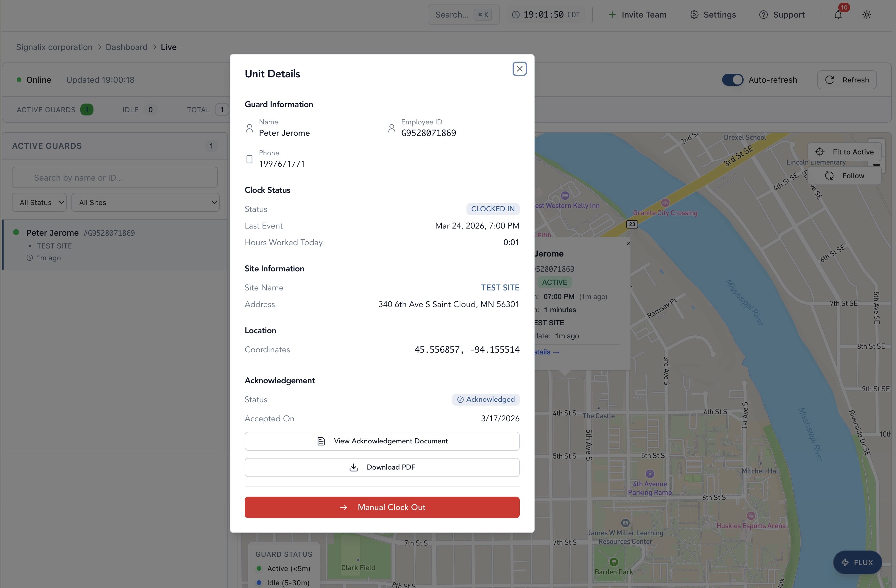Toggle light theme via sun icon
The image size is (896, 588).
click(867, 15)
